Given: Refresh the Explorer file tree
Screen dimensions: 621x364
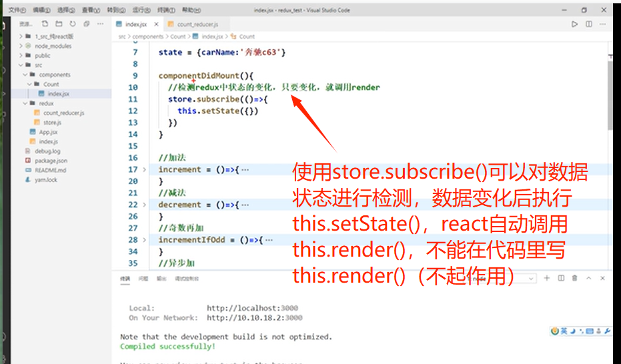Looking at the screenshot, I should (73, 24).
